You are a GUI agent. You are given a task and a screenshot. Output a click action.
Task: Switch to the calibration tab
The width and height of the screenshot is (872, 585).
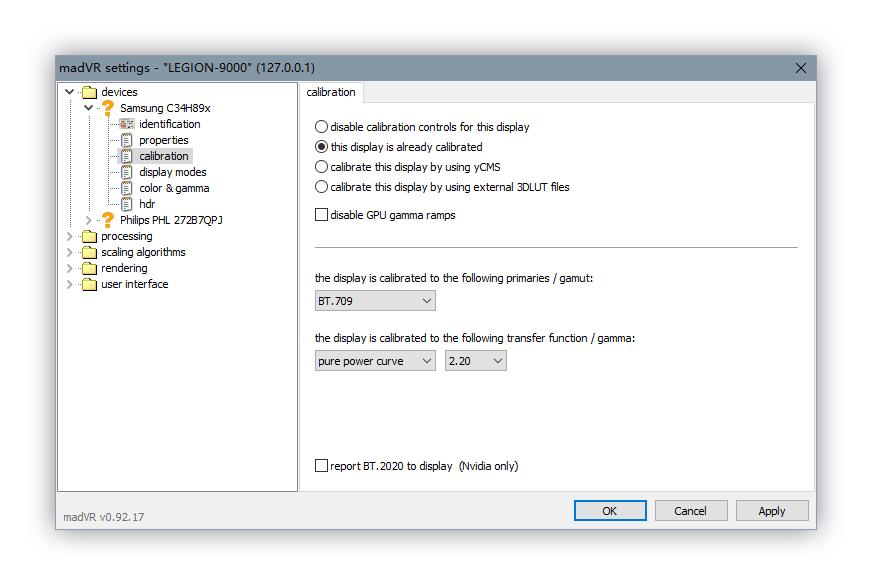coord(331,92)
